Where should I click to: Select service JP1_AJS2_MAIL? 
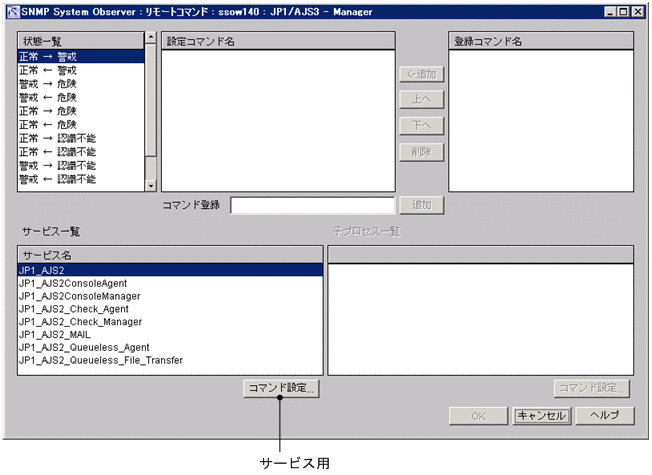tap(170, 334)
